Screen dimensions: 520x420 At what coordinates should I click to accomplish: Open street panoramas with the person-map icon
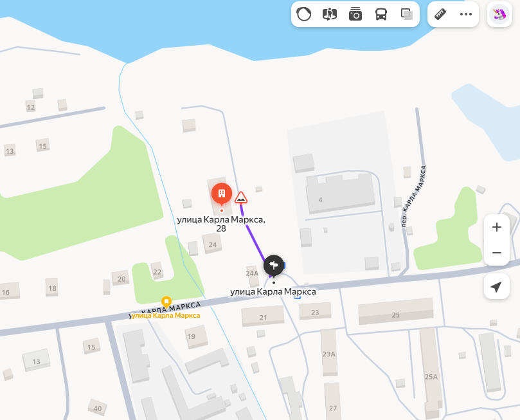tap(330, 14)
